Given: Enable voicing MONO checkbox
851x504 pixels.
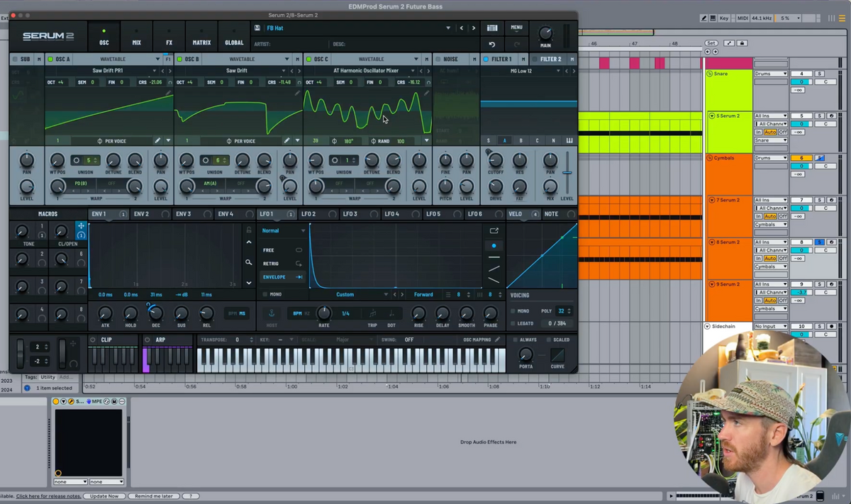Looking at the screenshot, I should click(513, 311).
